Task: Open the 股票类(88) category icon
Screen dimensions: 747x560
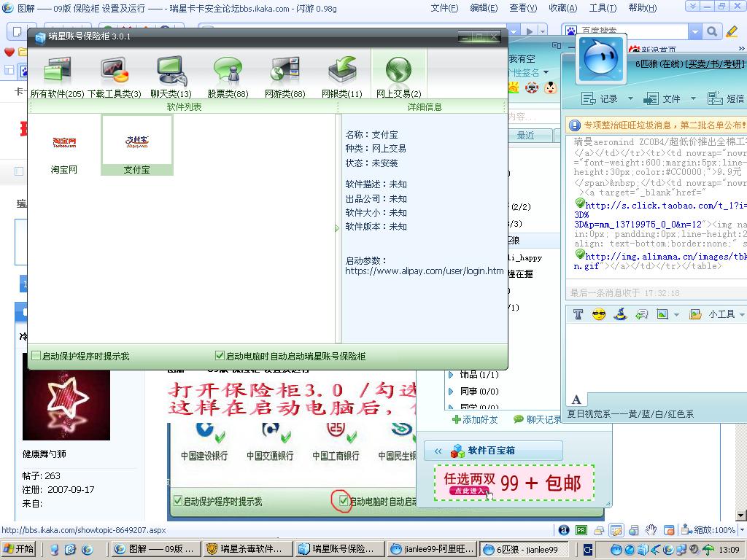Action: point(228,76)
